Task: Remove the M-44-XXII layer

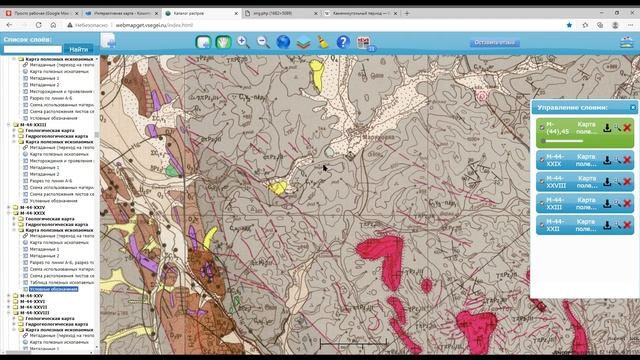Action: 627,225
